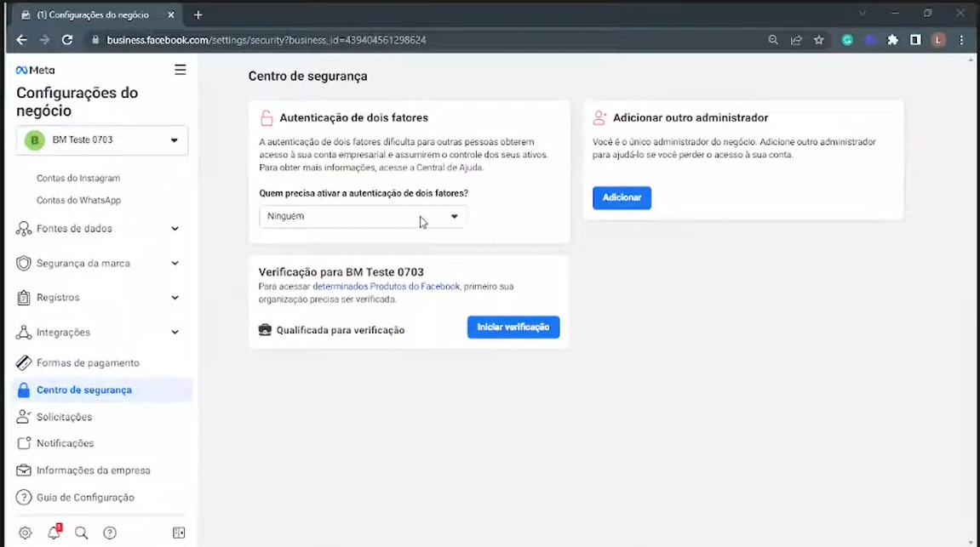Image resolution: width=980 pixels, height=547 pixels.
Task: Click the Integrações icon
Action: (24, 332)
